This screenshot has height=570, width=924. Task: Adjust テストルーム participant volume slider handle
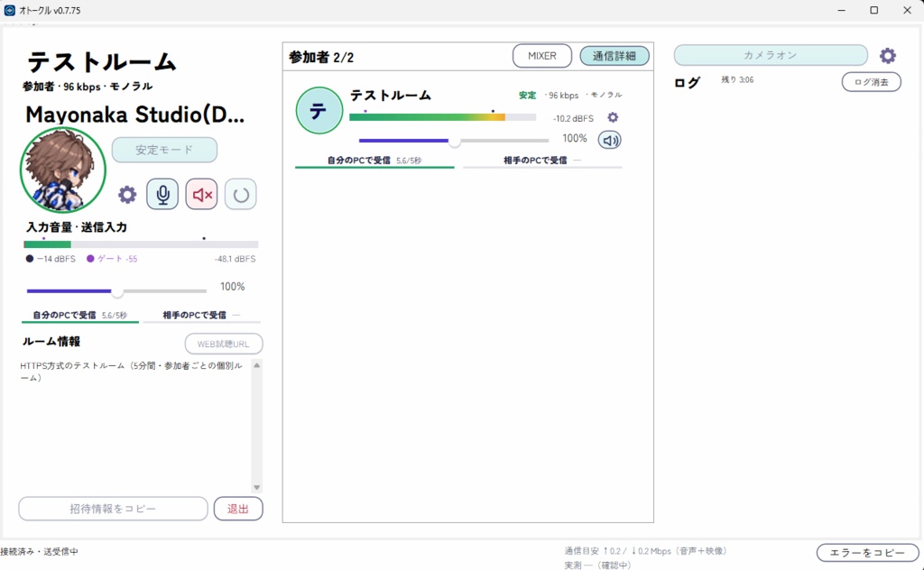(x=455, y=141)
